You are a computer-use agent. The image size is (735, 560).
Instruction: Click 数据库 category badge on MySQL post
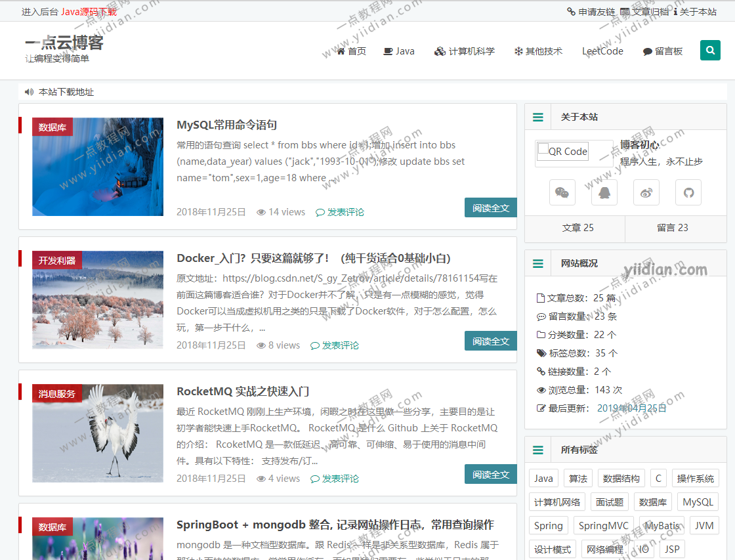[52, 127]
